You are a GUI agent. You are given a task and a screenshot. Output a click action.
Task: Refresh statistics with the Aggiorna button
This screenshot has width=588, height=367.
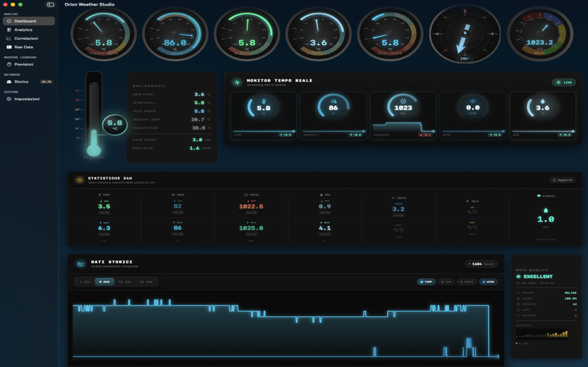[563, 180]
